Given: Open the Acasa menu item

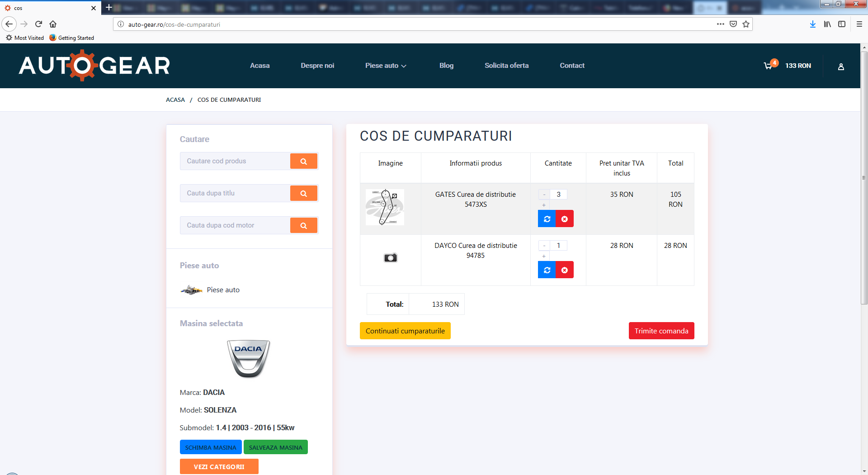Looking at the screenshot, I should pyautogui.click(x=260, y=66).
